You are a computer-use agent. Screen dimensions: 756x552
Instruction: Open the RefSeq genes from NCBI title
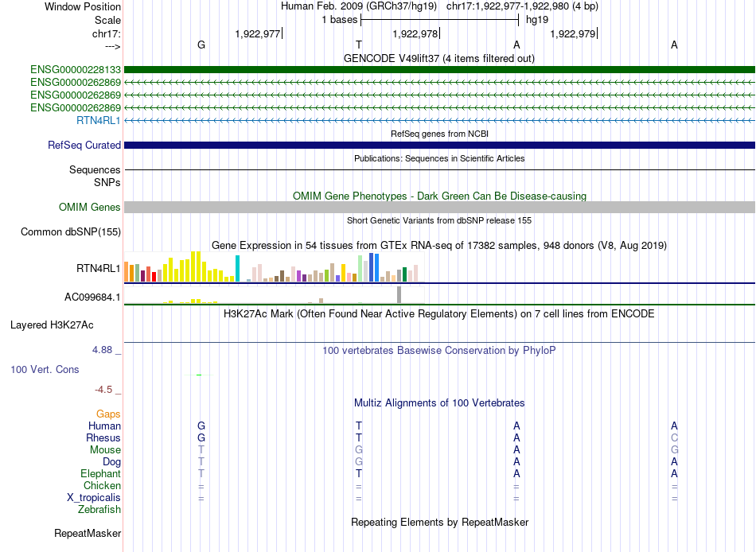tap(439, 134)
